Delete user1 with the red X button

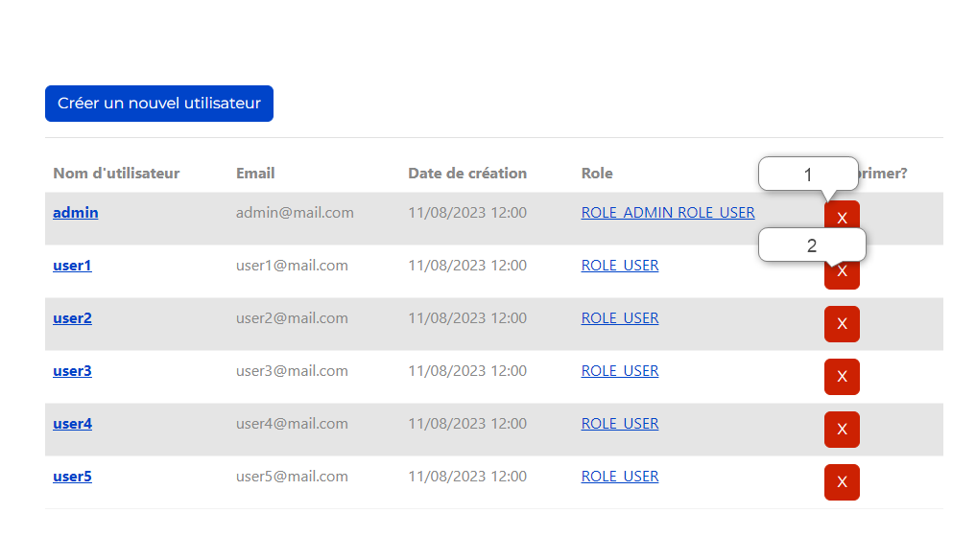click(x=842, y=274)
